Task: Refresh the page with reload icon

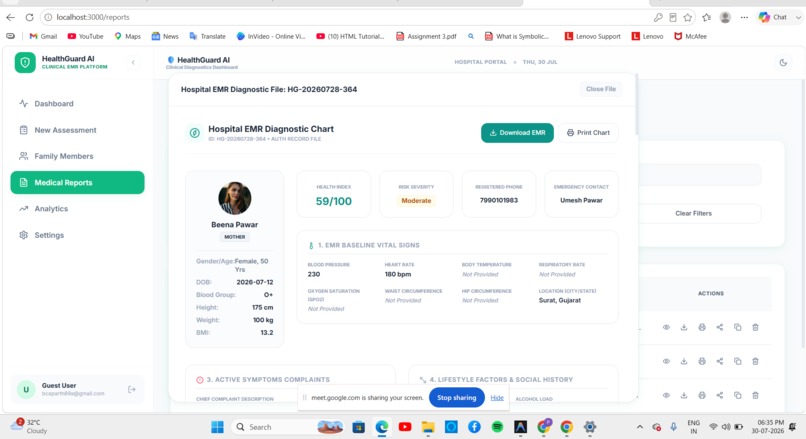Action: pos(29,17)
